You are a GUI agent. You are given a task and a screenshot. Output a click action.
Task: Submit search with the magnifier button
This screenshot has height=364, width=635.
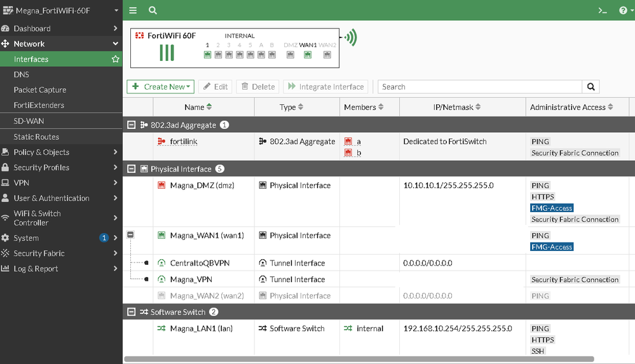pyautogui.click(x=591, y=86)
